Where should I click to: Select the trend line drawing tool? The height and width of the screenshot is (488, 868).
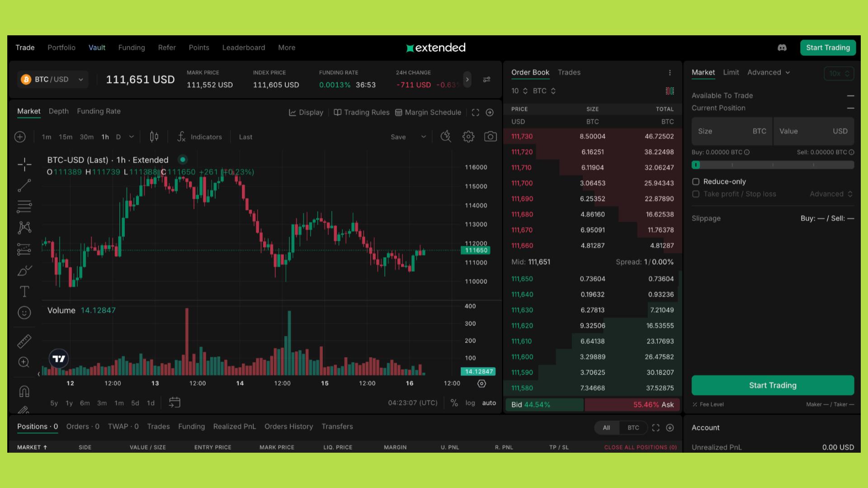pyautogui.click(x=24, y=185)
